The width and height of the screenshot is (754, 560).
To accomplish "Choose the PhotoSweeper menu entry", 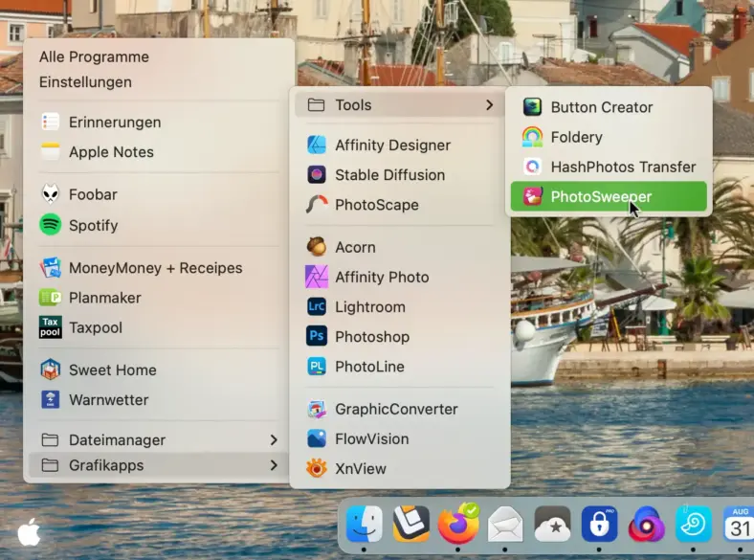I will (x=609, y=196).
